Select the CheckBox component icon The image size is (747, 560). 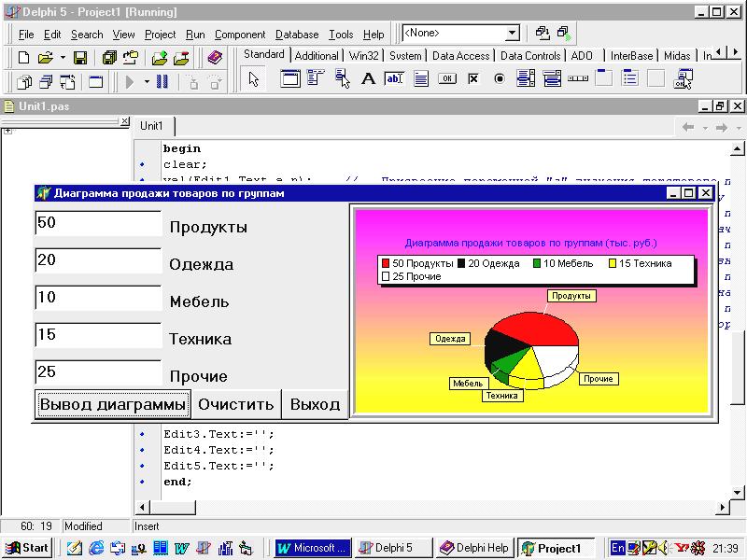point(473,78)
